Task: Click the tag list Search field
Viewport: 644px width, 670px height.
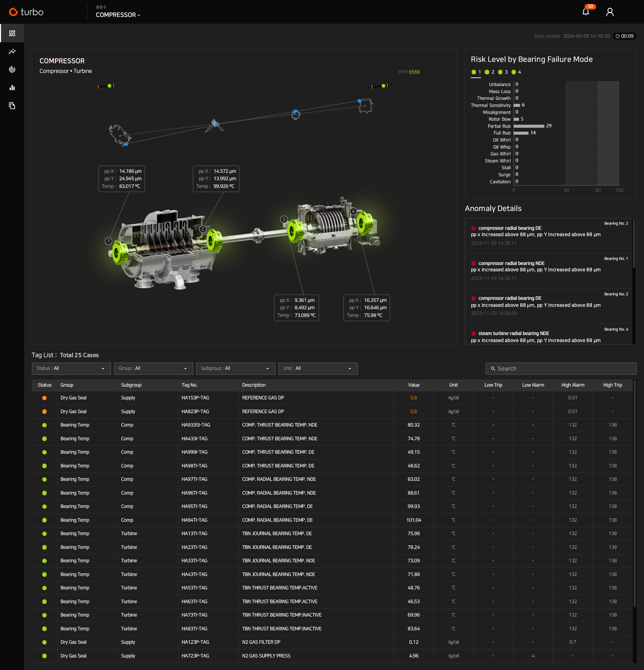Action: pyautogui.click(x=560, y=368)
